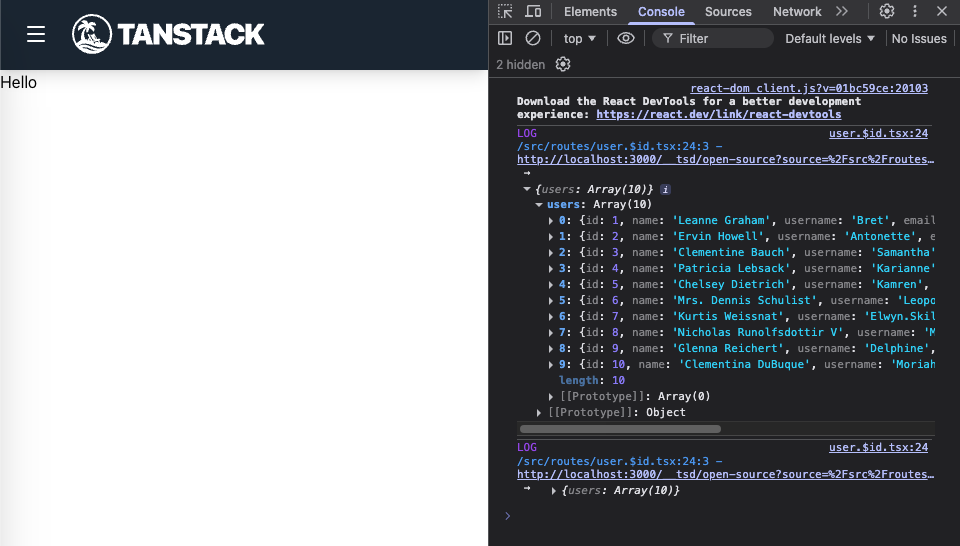960x546 pixels.
Task: Click the first purple LOG label
Action: 527,133
